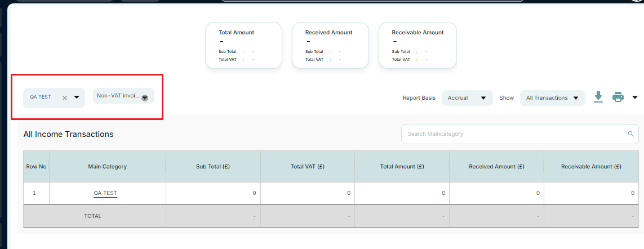Click the Receivable Amount (£) column header
644x249 pixels.
[x=591, y=166]
